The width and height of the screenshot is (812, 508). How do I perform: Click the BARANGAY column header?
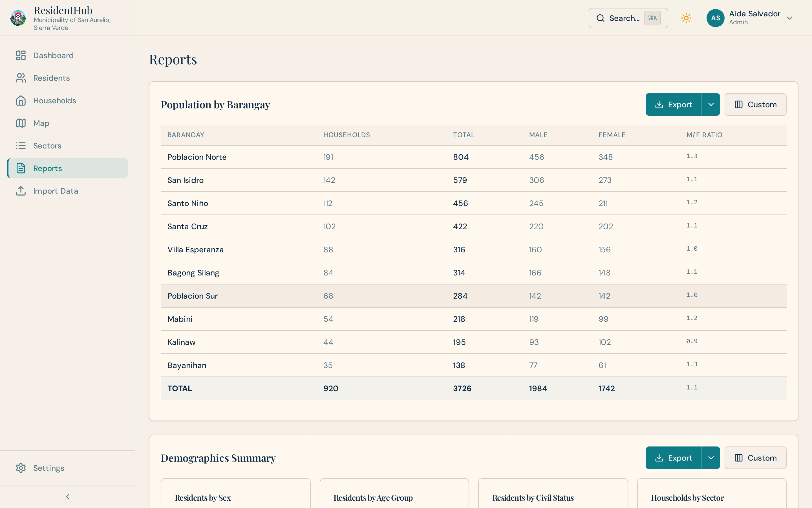pos(186,135)
